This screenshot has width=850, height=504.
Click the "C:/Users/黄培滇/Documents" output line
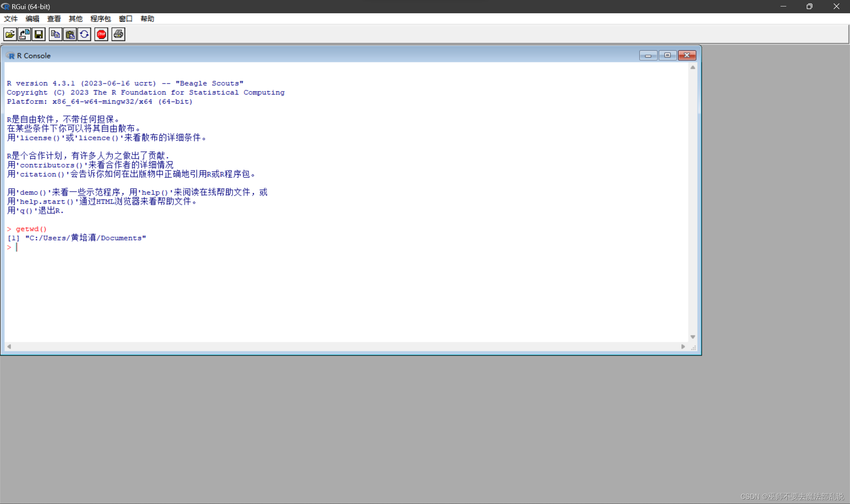(77, 238)
